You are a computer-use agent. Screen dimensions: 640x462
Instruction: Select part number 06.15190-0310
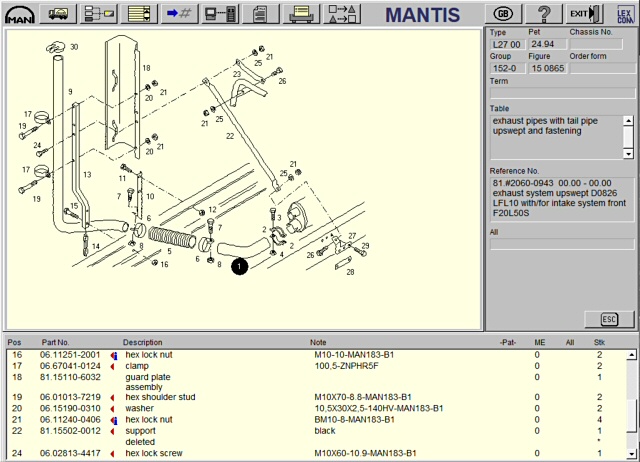(70, 408)
